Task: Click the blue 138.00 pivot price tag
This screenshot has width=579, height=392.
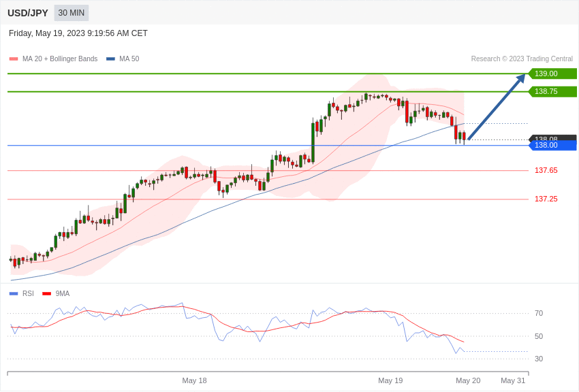Action: pyautogui.click(x=552, y=146)
